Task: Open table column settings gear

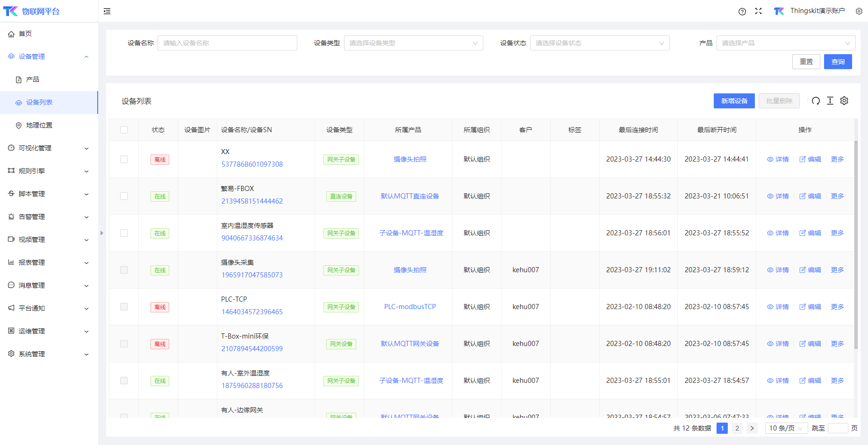Action: tap(844, 101)
